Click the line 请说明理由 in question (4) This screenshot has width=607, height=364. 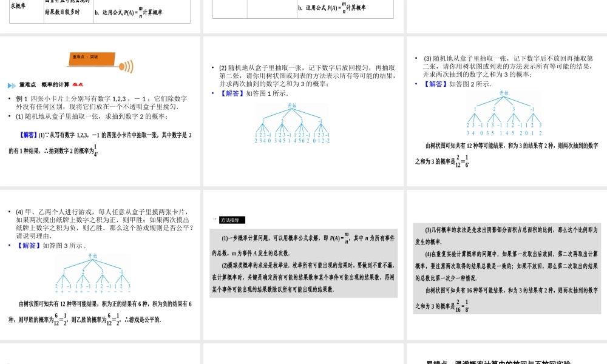[33, 235]
